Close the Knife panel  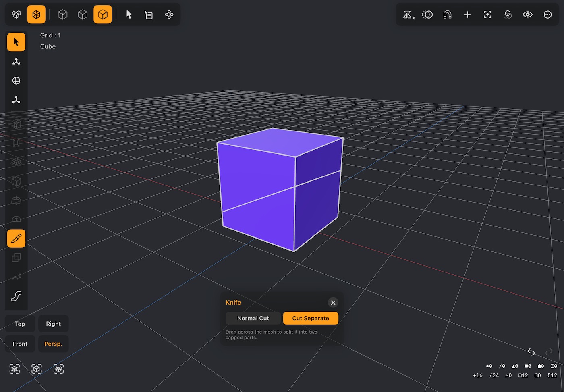click(333, 303)
